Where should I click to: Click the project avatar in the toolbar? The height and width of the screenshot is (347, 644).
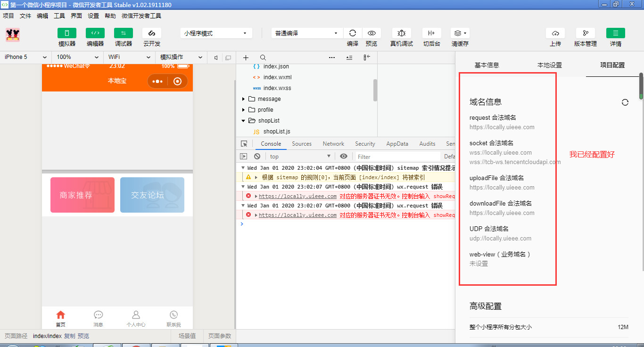(13, 35)
